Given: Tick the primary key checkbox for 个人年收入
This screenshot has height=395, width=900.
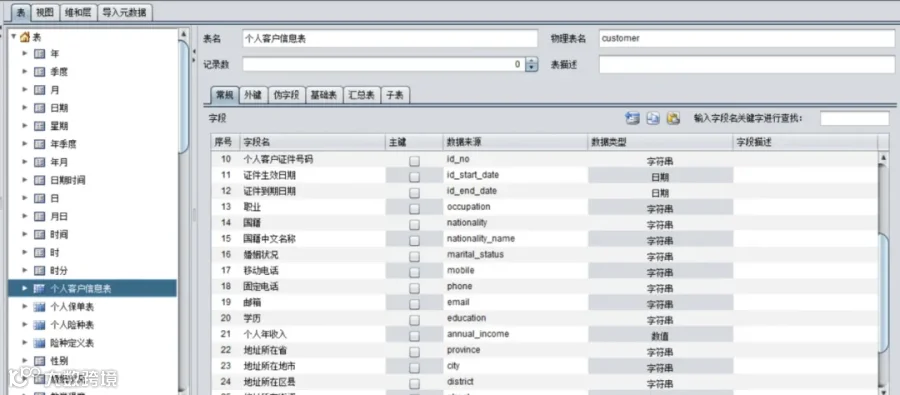Looking at the screenshot, I should click(414, 336).
